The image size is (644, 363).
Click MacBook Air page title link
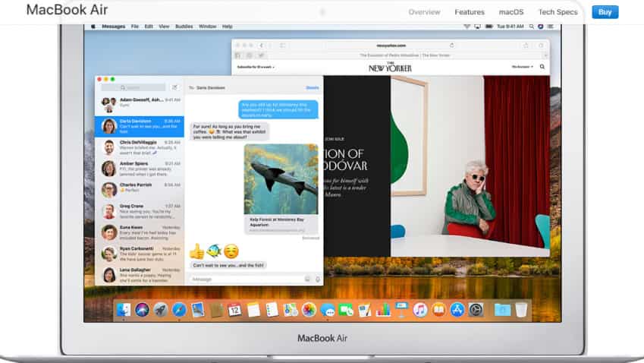(67, 10)
